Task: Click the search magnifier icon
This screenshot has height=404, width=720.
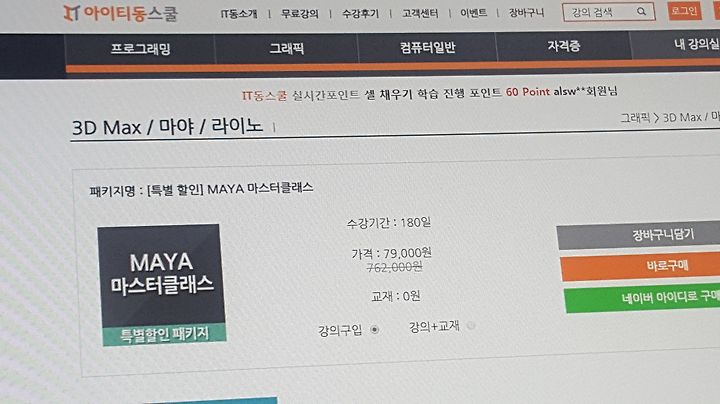Action: [x=641, y=12]
